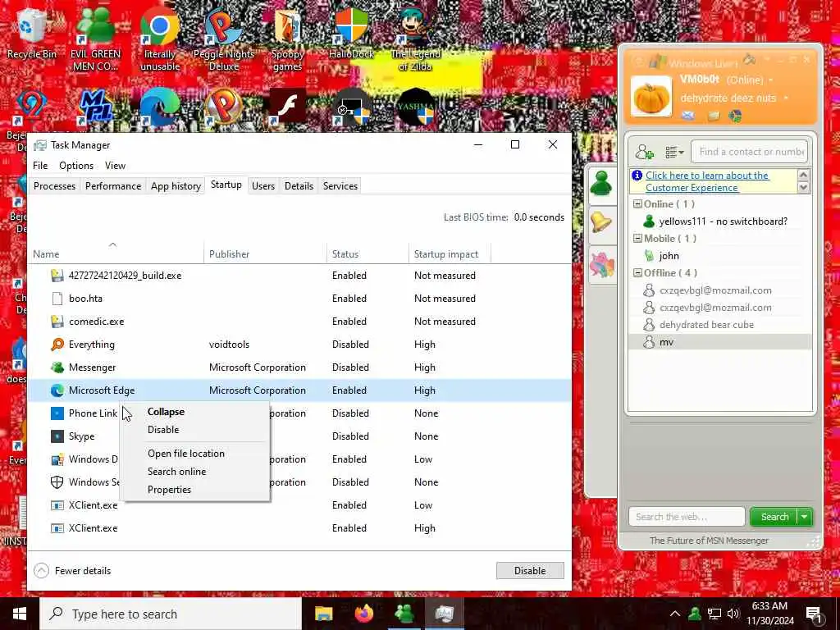Image resolution: width=840 pixels, height=630 pixels.
Task: Switch to the Performance tab
Action: [x=113, y=186]
